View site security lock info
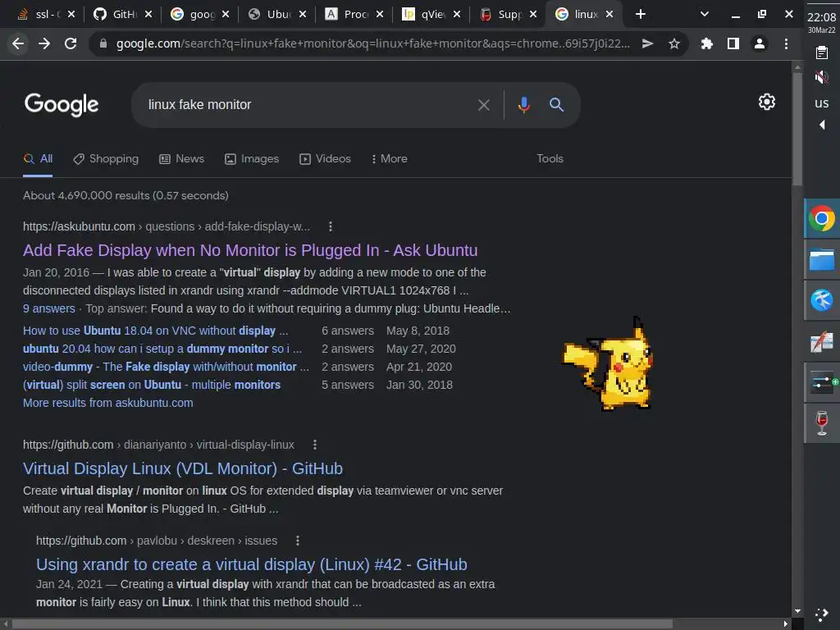The image size is (840, 630). coord(103,43)
